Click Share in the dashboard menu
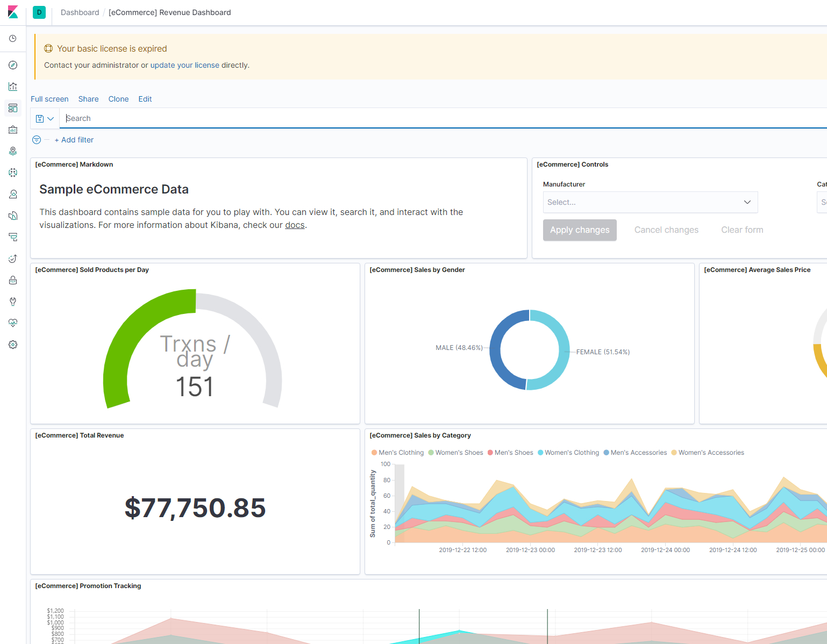Viewport: 827px width, 644px height. 88,99
